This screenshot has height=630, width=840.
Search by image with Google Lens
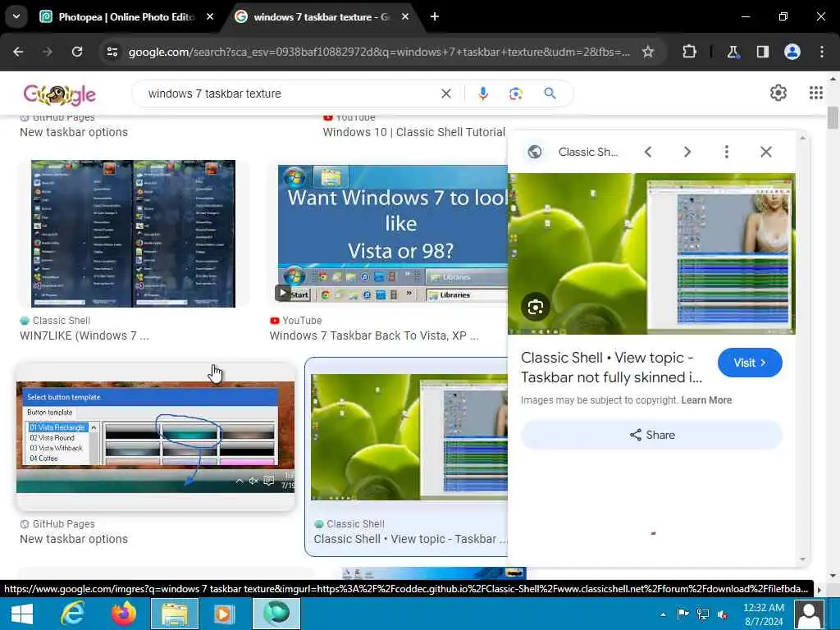click(x=515, y=94)
